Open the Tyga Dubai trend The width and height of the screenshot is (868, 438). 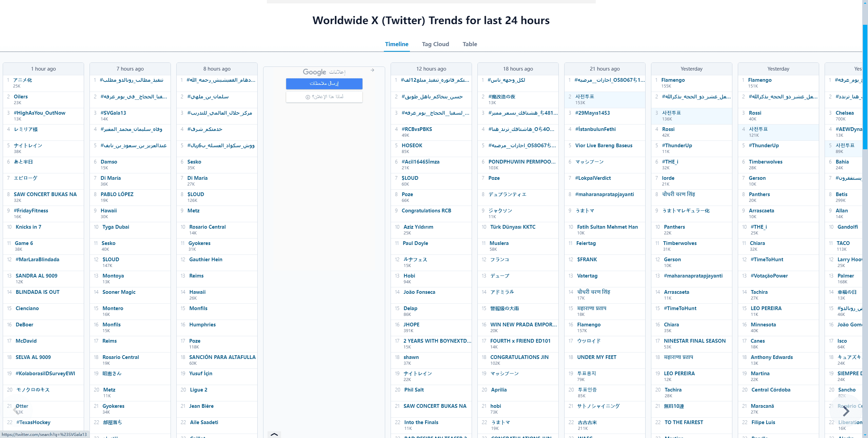pos(116,227)
